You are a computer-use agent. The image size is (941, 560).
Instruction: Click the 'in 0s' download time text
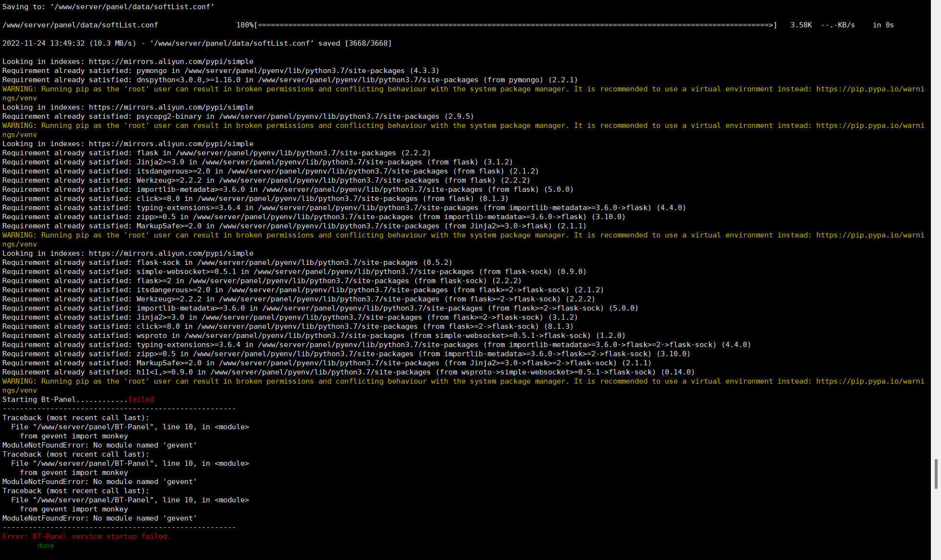(x=883, y=25)
